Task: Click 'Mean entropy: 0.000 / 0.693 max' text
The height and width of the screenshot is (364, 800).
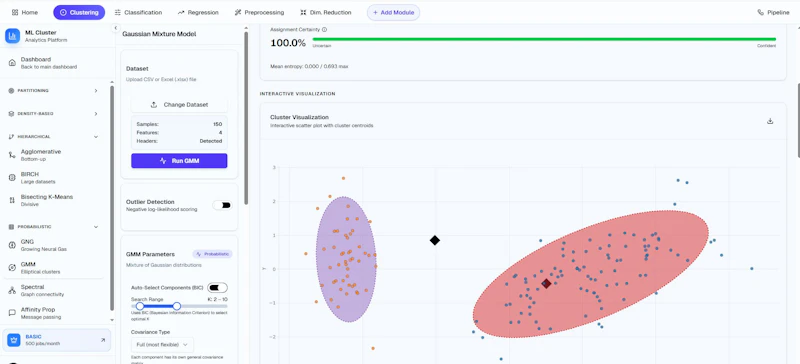Action: pos(309,66)
